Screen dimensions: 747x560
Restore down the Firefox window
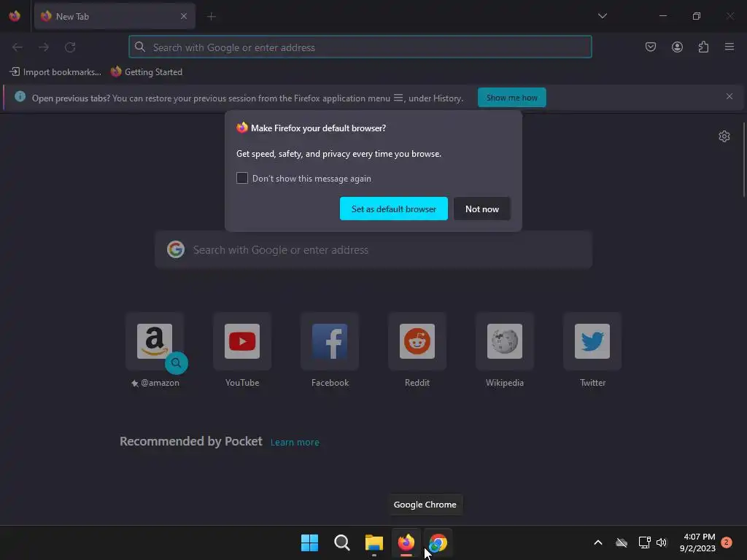coord(697,16)
